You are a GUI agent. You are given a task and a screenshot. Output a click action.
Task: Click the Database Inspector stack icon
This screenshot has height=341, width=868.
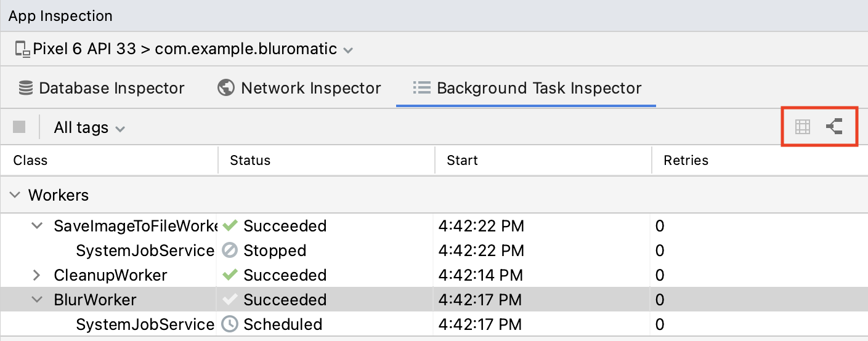click(26, 88)
